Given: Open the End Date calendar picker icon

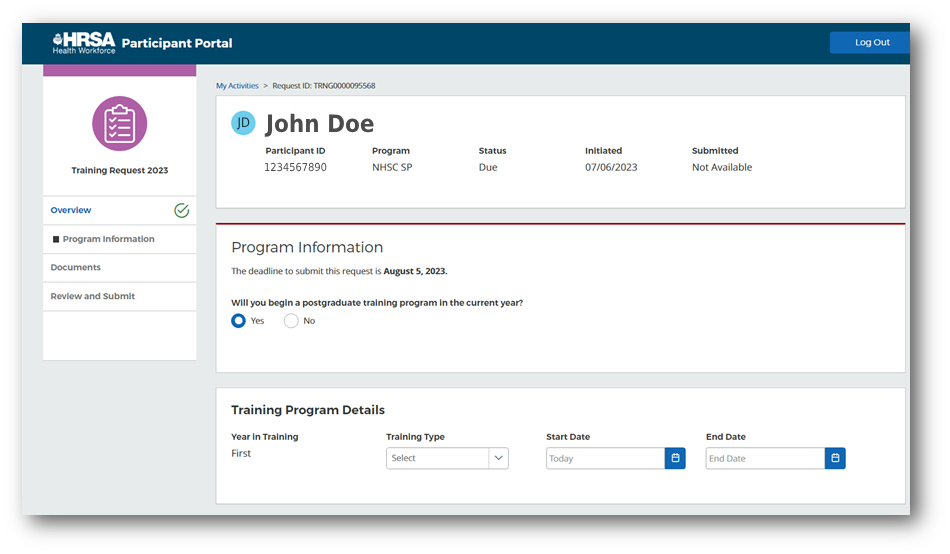Looking at the screenshot, I should (835, 458).
